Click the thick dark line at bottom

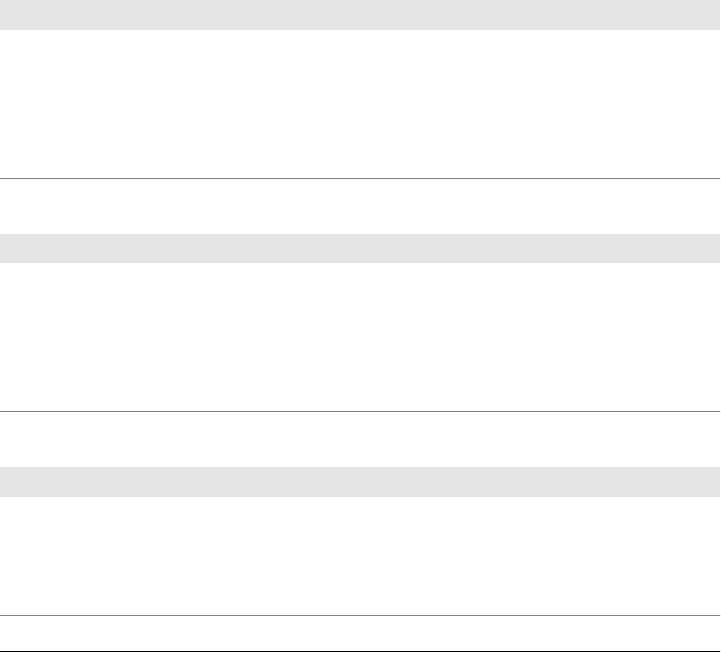(360, 650)
